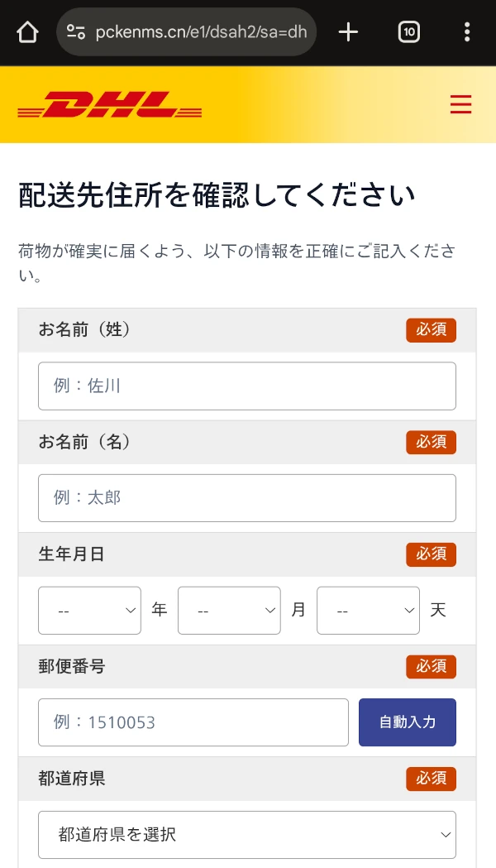Click the 必須 badge beside 郵便番号
This screenshot has height=868, width=496.
tap(431, 667)
